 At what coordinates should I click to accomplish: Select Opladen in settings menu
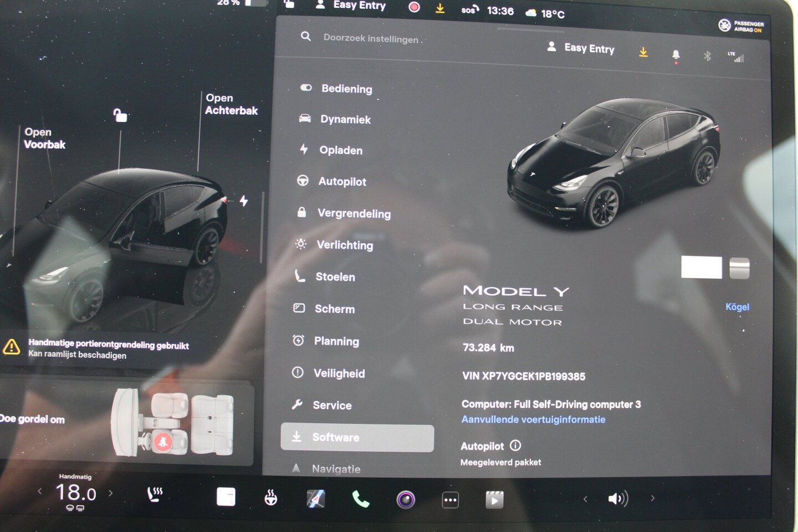pos(340,150)
